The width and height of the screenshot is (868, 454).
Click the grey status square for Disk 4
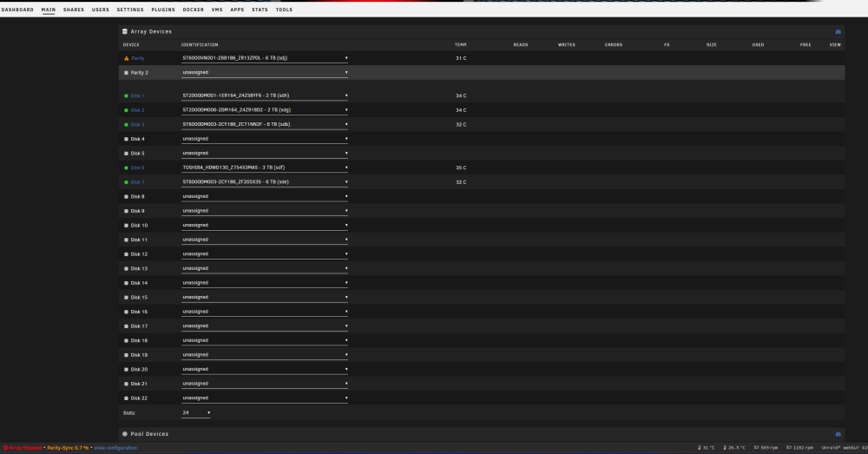[x=126, y=139]
